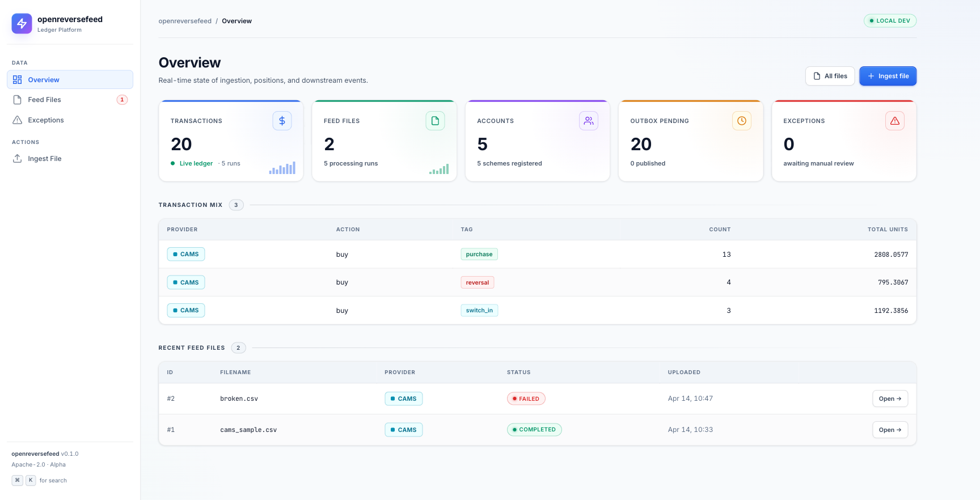Click the switch_in tag
The width and height of the screenshot is (980, 500).
[x=479, y=310]
